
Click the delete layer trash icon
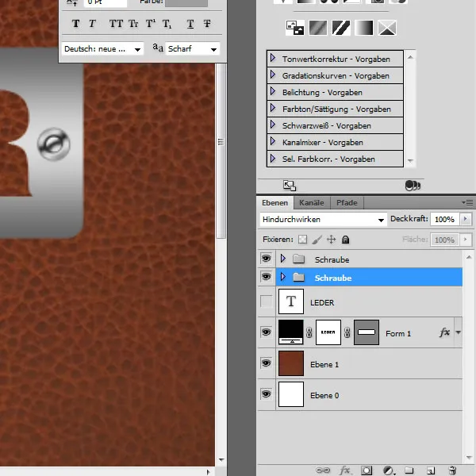[x=451, y=470]
